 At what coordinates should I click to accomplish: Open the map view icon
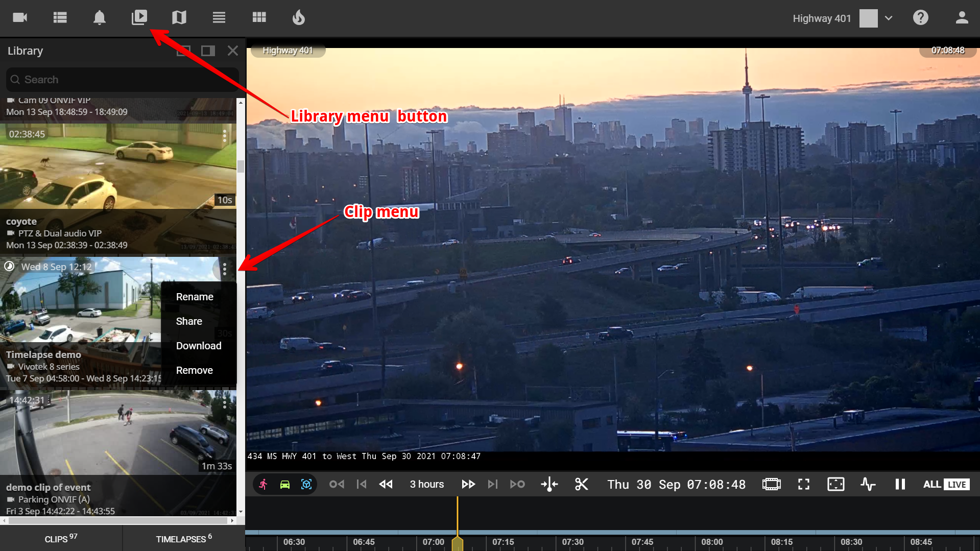(x=179, y=18)
